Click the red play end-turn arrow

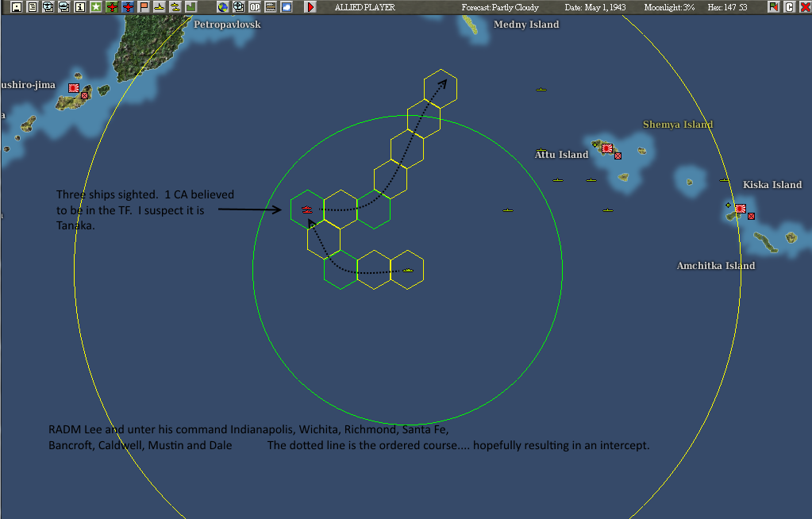310,6
